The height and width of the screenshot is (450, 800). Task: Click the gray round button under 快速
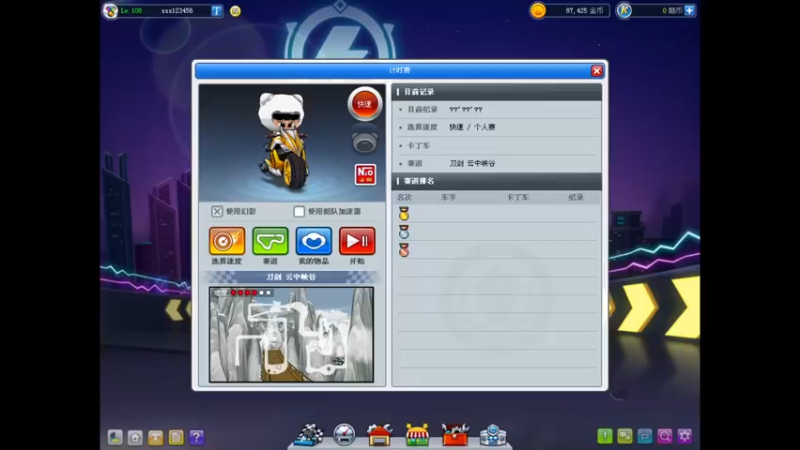pyautogui.click(x=365, y=143)
